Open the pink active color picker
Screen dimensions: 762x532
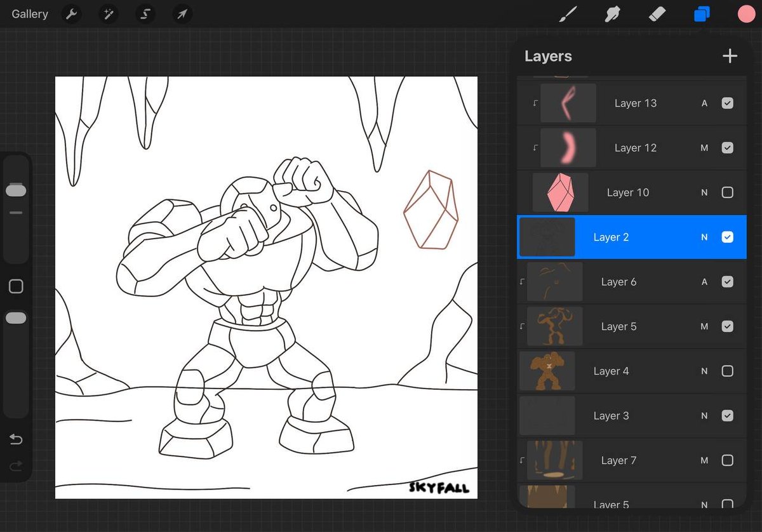[746, 14]
